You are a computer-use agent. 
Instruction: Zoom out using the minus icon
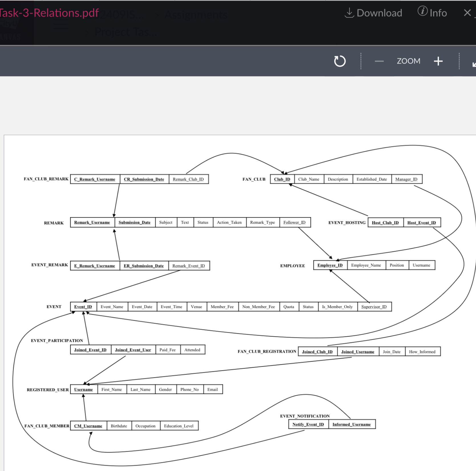[x=379, y=61]
